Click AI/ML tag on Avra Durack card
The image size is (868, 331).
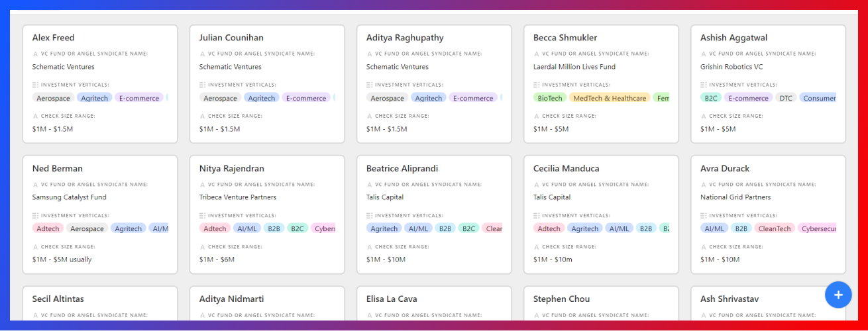click(714, 228)
